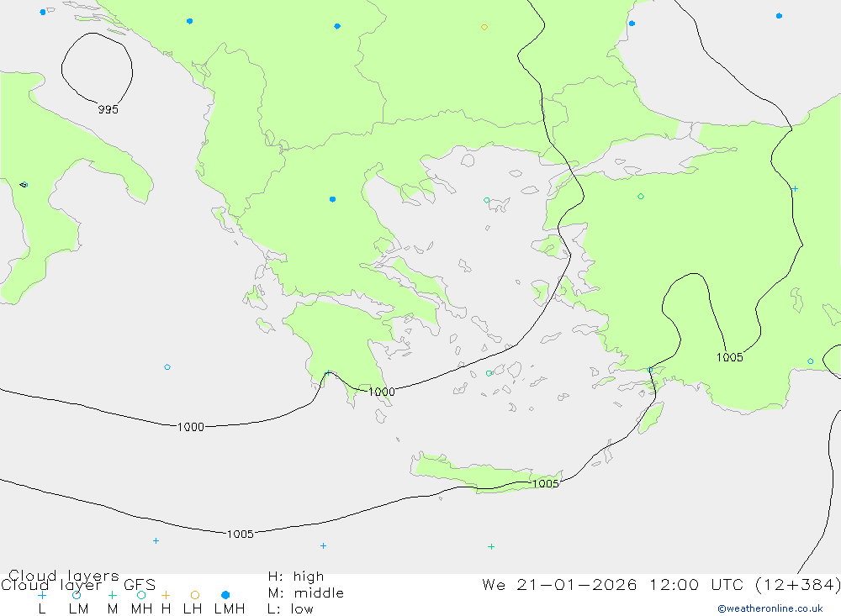Click the blue plus L legend symbol
The height and width of the screenshot is (616, 841).
tap(42, 595)
